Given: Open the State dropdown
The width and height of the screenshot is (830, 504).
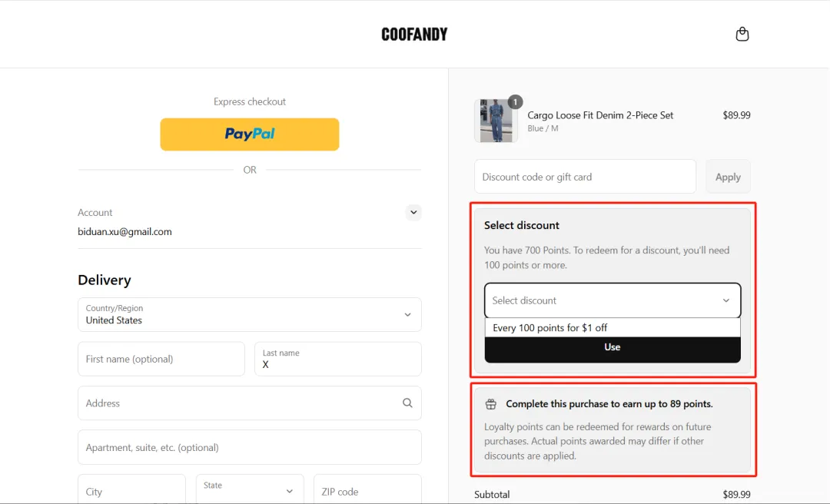Looking at the screenshot, I should (x=249, y=491).
